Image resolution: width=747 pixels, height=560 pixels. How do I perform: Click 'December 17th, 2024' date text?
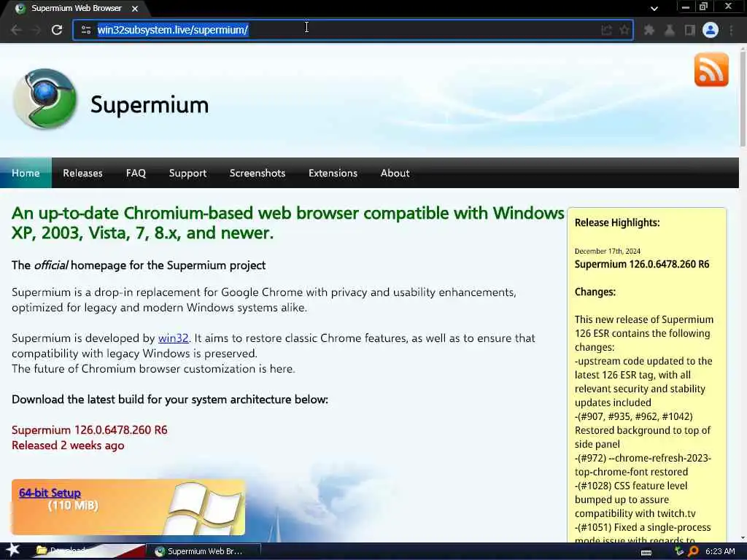click(x=608, y=251)
